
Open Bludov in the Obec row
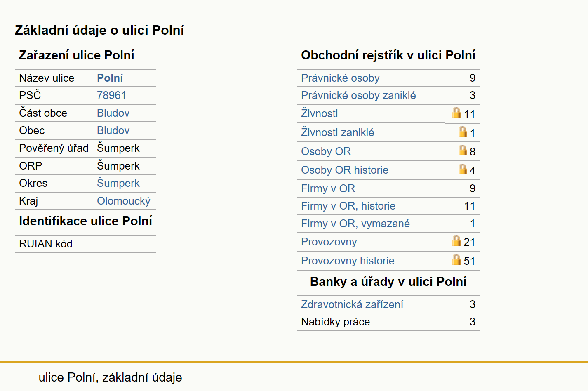[113, 130]
